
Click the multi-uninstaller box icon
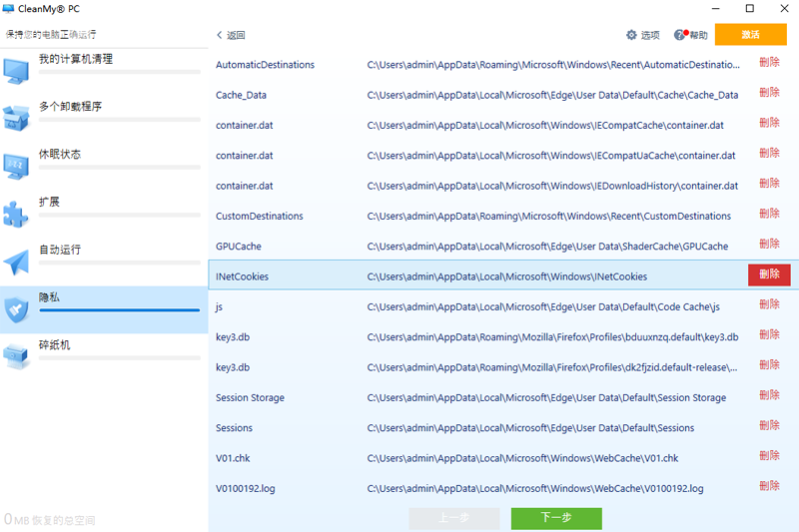click(x=17, y=117)
